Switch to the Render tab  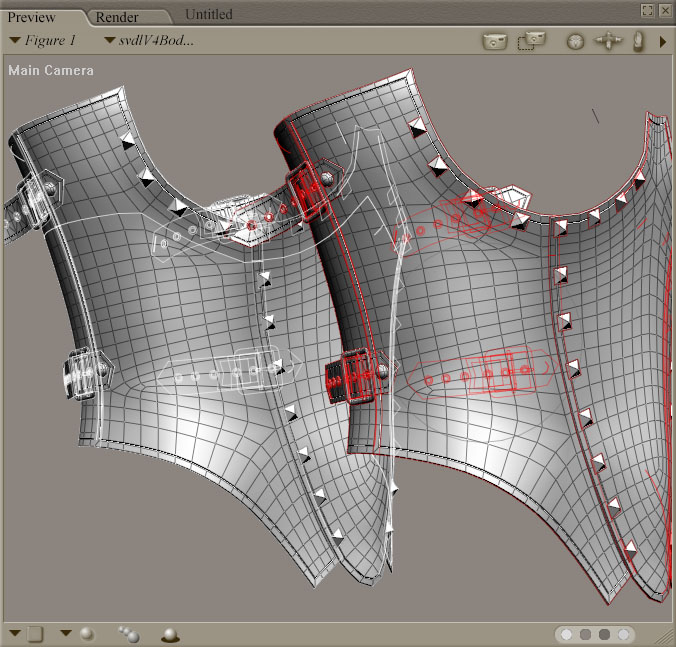click(117, 17)
